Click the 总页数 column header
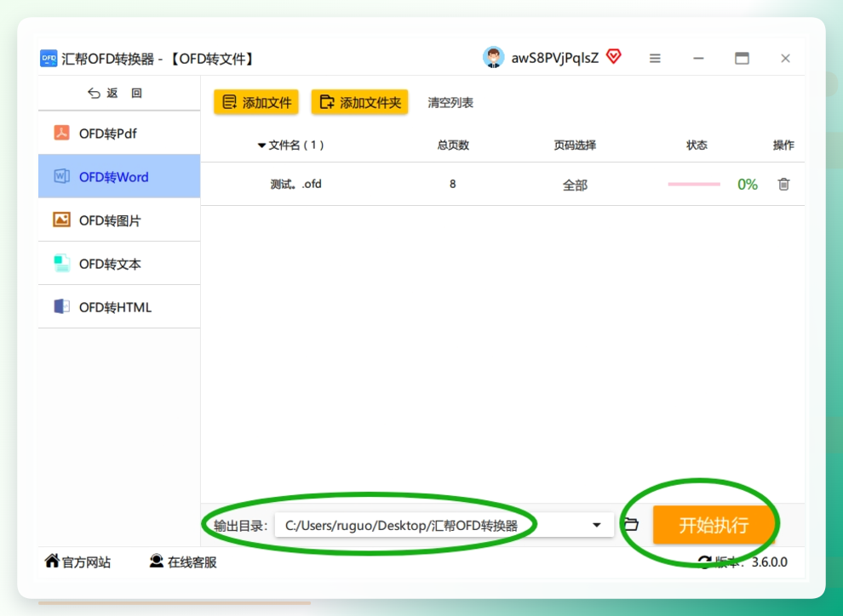Viewport: 843px width, 616px height. pos(453,145)
